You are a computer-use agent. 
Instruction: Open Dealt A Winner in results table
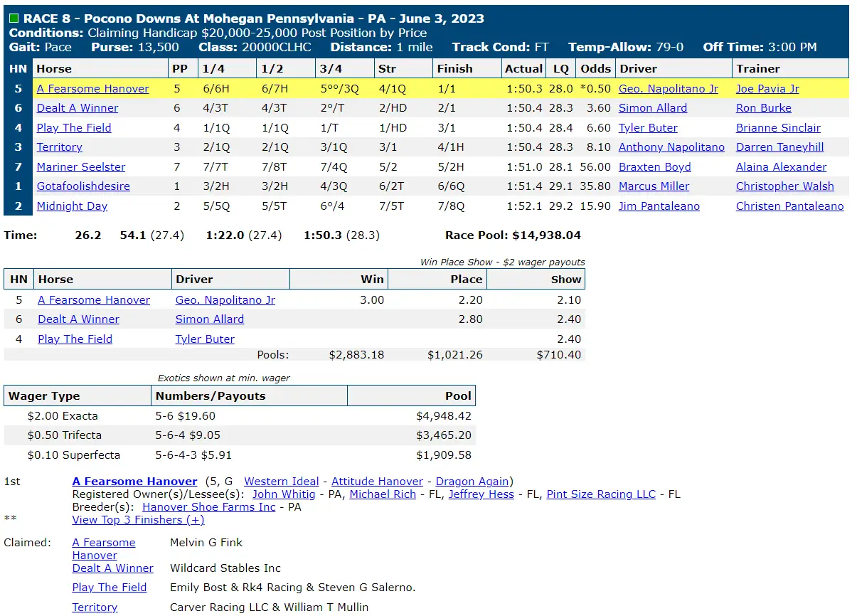[78, 108]
